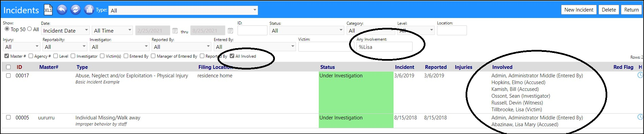Check the row checkbox for incident 00017
Viewport: 644px width, 134px height.
8,75
